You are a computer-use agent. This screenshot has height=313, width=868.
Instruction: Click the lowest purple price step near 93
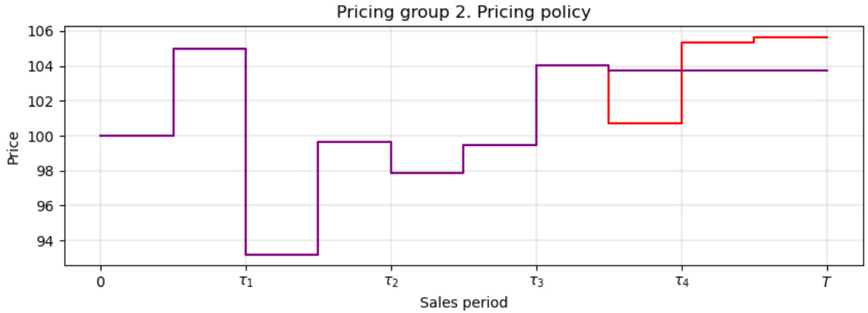pos(281,255)
